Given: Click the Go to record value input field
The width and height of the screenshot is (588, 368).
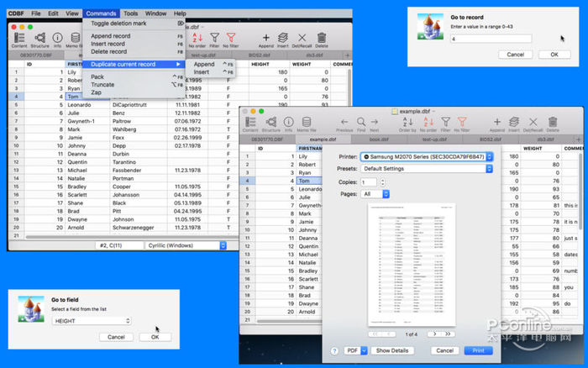Looking at the screenshot, I should 491,39.
